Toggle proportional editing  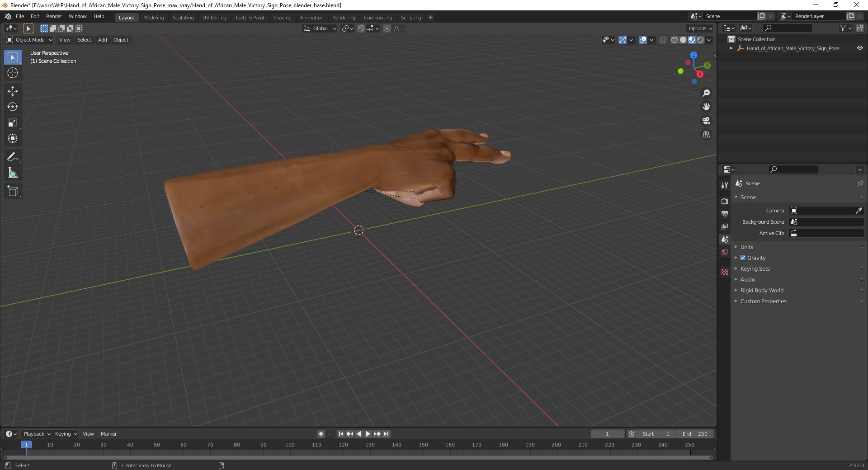coord(387,28)
